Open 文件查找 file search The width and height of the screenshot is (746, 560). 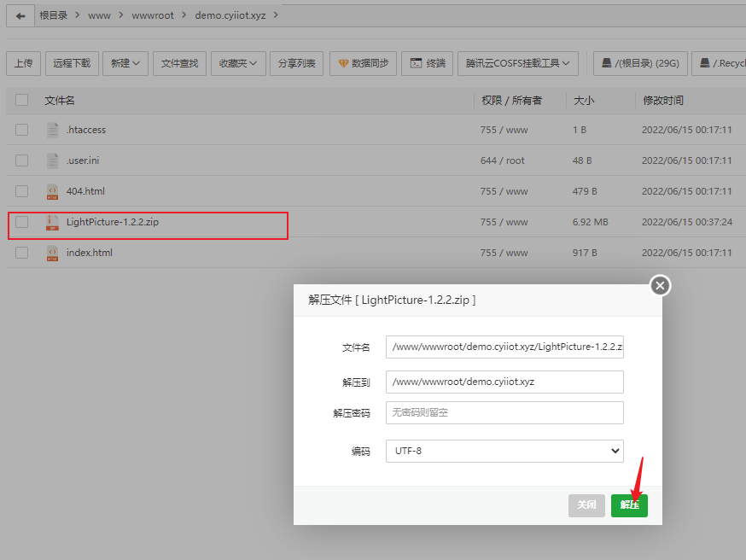[179, 63]
